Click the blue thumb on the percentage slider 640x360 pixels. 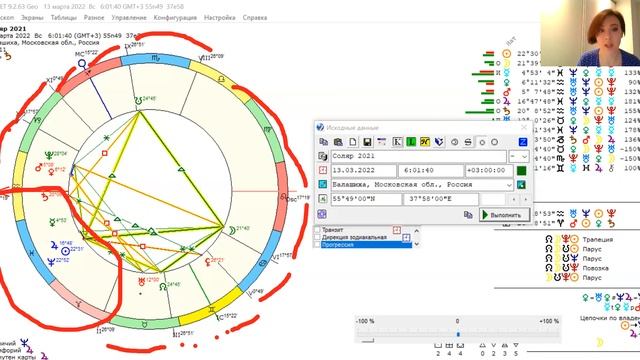pos(458,334)
